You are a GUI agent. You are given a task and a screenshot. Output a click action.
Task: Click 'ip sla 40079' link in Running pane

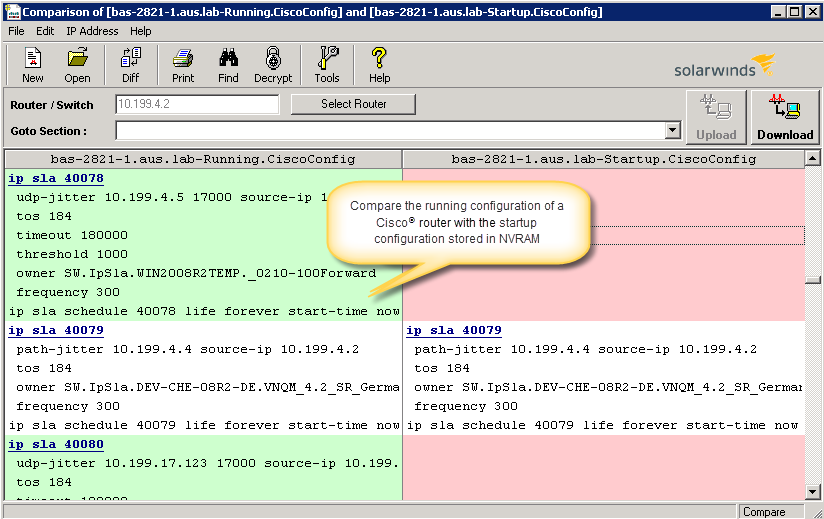pyautogui.click(x=56, y=330)
